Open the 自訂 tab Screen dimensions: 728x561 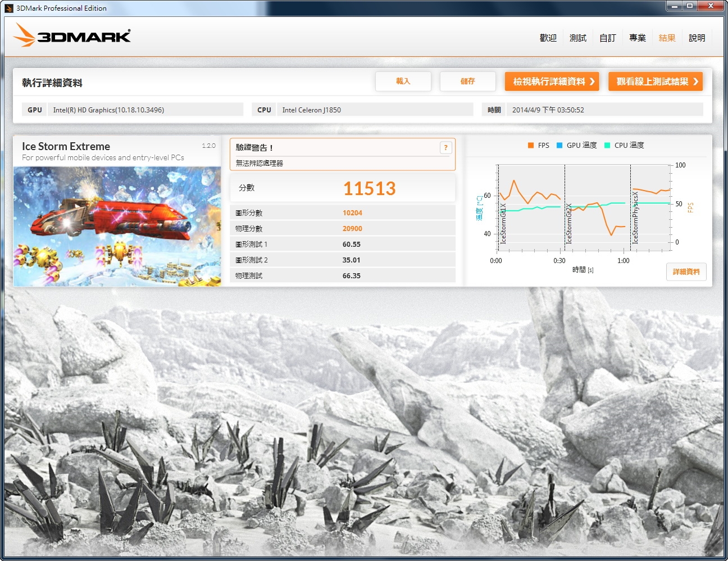tap(607, 38)
